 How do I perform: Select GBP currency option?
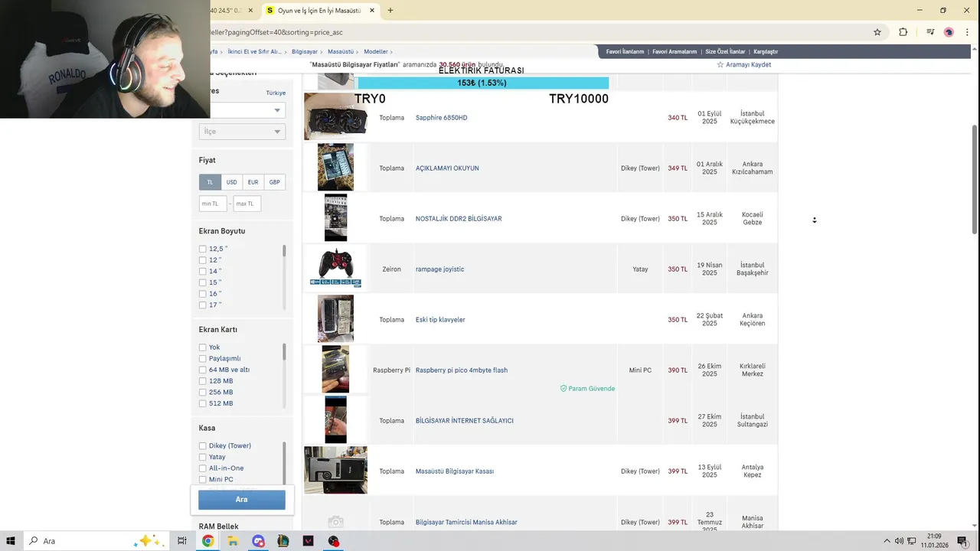pos(274,182)
